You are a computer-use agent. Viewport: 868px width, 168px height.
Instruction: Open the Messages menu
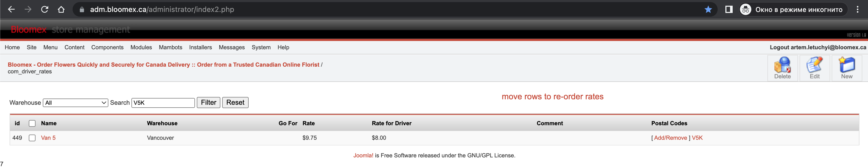[x=232, y=47]
